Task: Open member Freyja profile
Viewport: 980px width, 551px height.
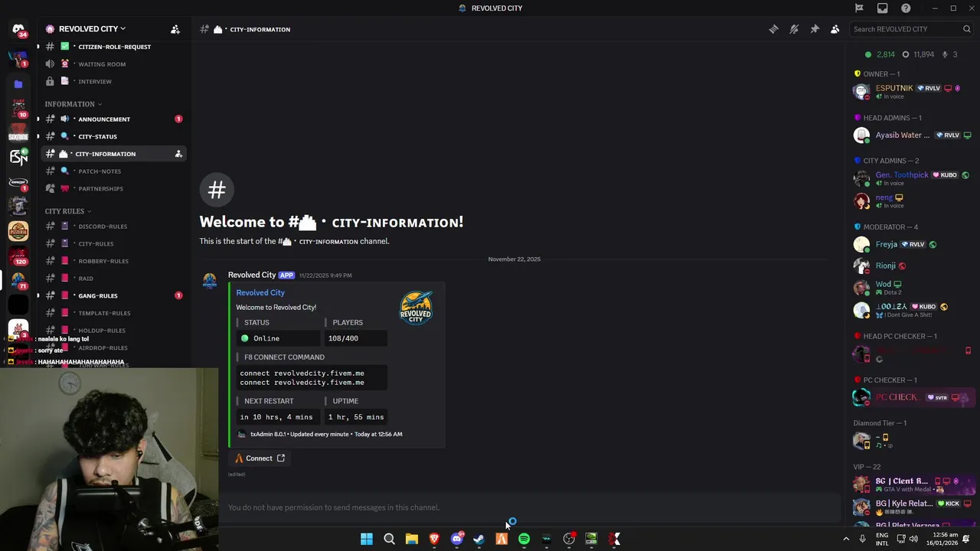Action: point(913,245)
